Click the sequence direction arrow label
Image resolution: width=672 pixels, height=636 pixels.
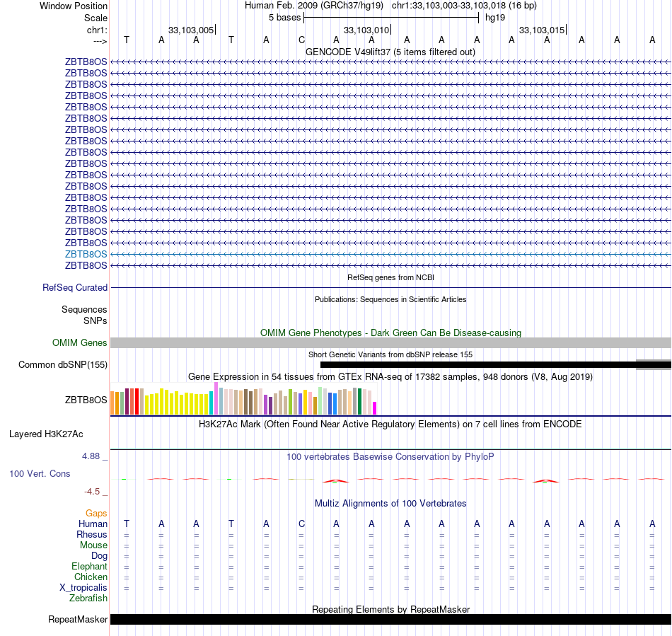[x=100, y=41]
